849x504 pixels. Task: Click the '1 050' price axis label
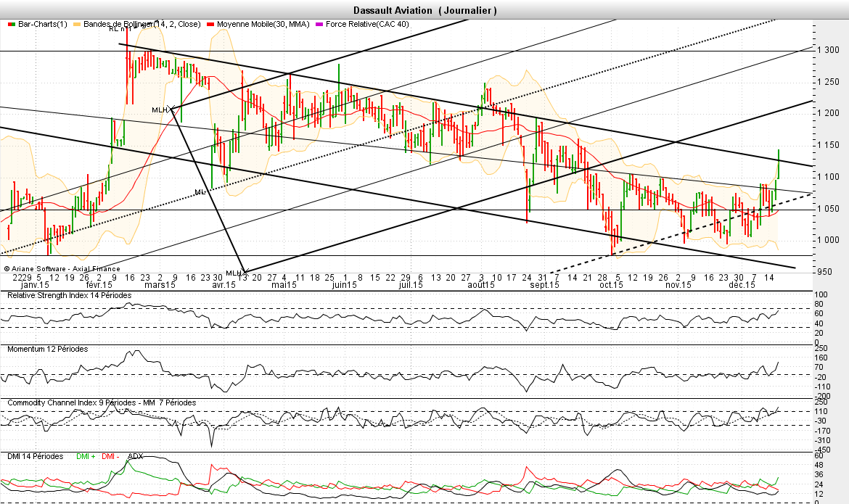828,209
